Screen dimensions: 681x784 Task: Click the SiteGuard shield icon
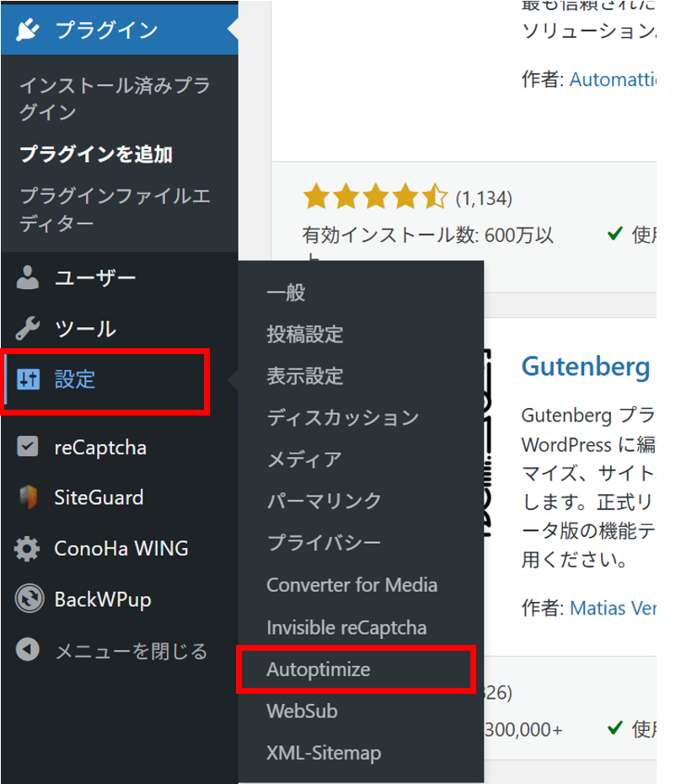(x=29, y=497)
